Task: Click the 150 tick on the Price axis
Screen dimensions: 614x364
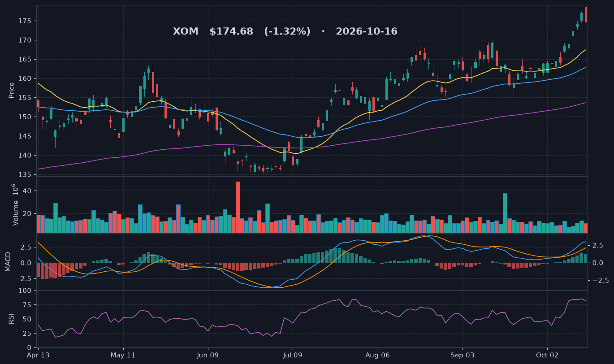Action: coord(25,117)
